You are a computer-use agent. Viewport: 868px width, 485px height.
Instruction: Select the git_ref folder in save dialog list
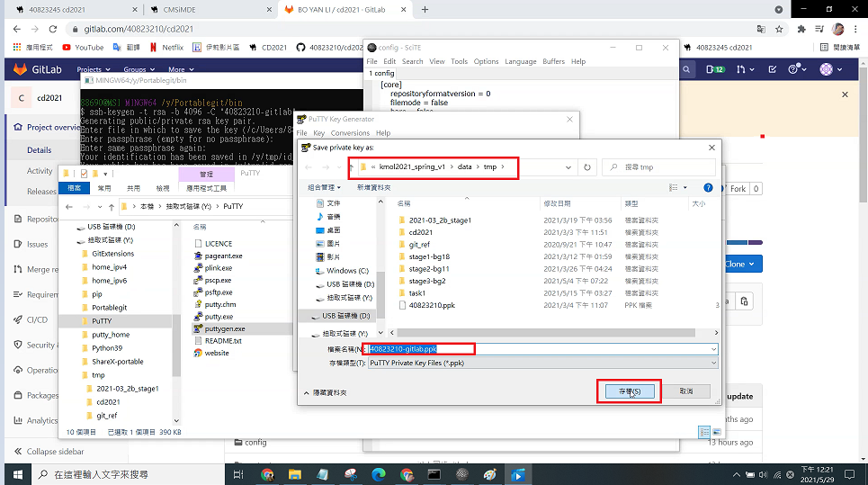coord(419,244)
